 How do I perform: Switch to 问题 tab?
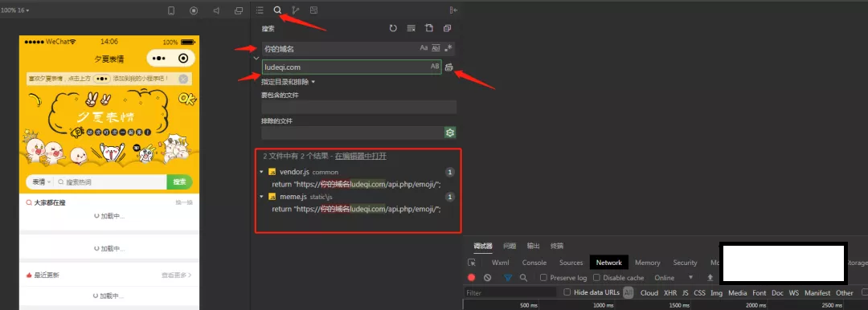(x=510, y=246)
